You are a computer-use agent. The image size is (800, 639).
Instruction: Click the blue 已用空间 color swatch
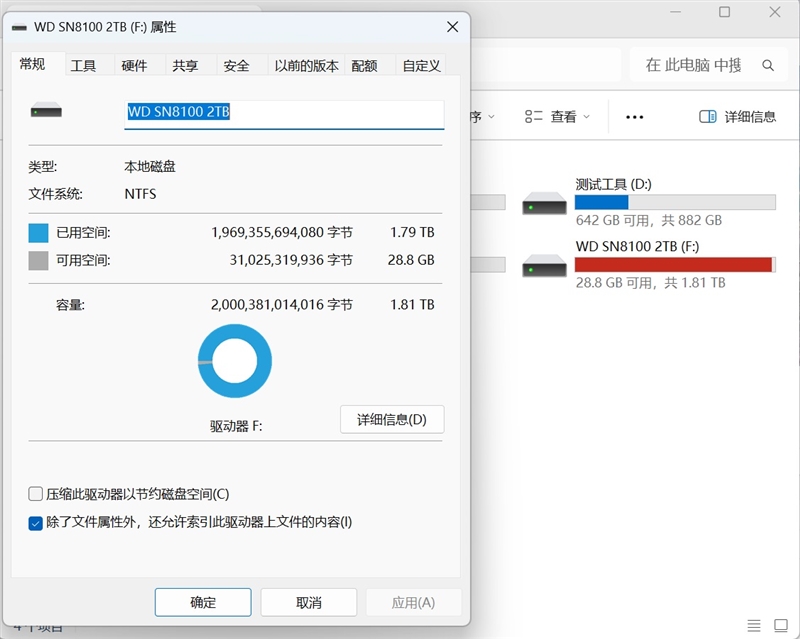click(x=38, y=233)
